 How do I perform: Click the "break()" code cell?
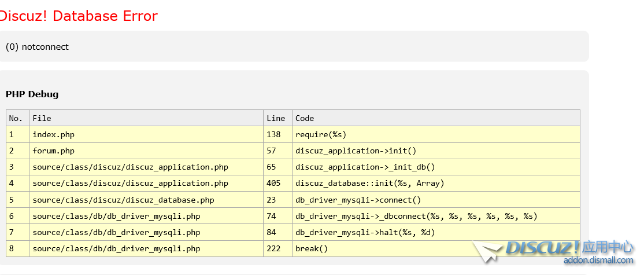coord(436,249)
